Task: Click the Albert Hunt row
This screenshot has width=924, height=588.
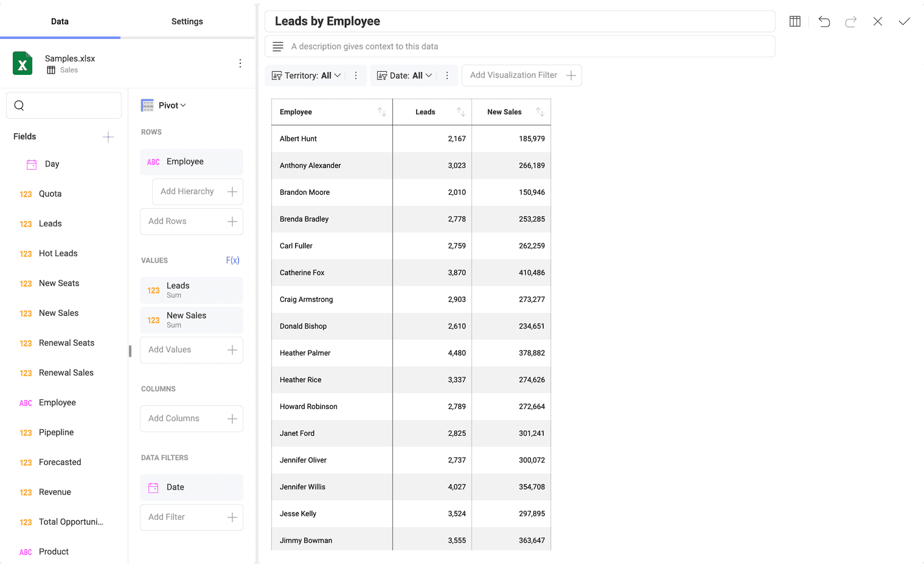Action: [411, 139]
